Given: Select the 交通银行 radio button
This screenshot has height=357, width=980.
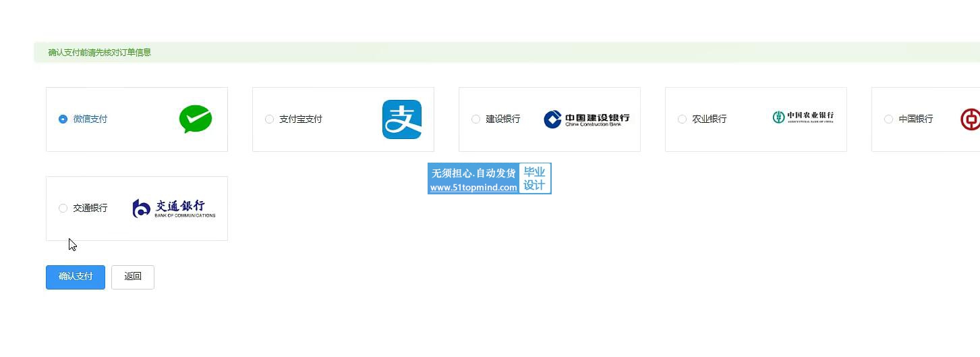Looking at the screenshot, I should tap(63, 208).
